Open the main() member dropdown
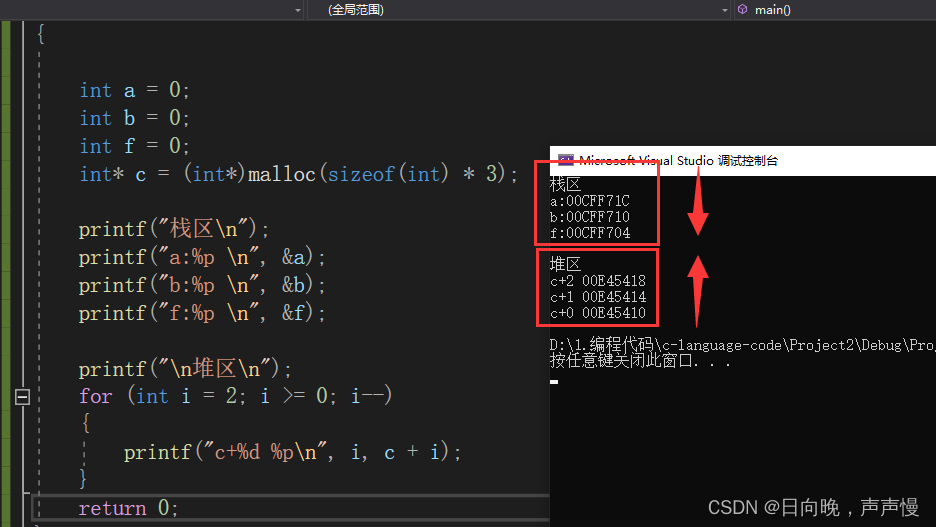This screenshot has width=936, height=527. click(835, 10)
